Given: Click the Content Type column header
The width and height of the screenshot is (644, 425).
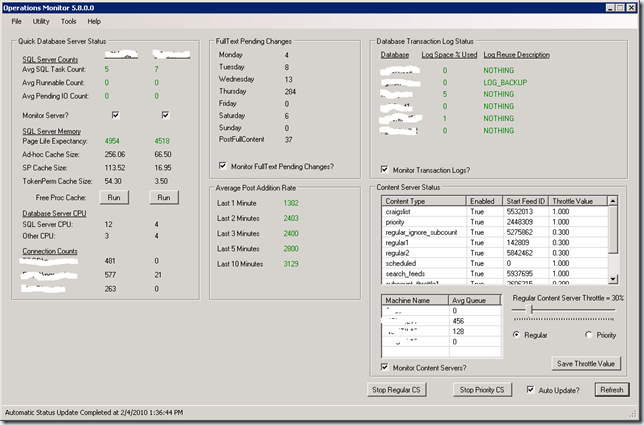Looking at the screenshot, I should point(424,201).
